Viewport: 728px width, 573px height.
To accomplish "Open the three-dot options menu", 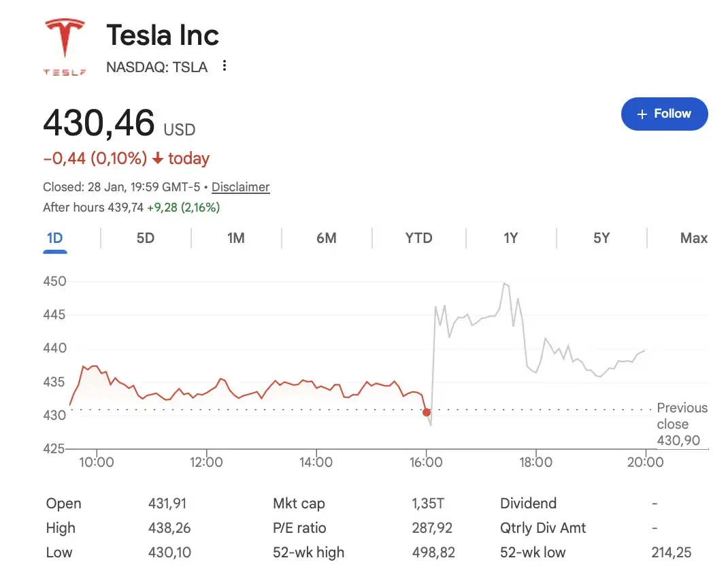I will (x=224, y=65).
